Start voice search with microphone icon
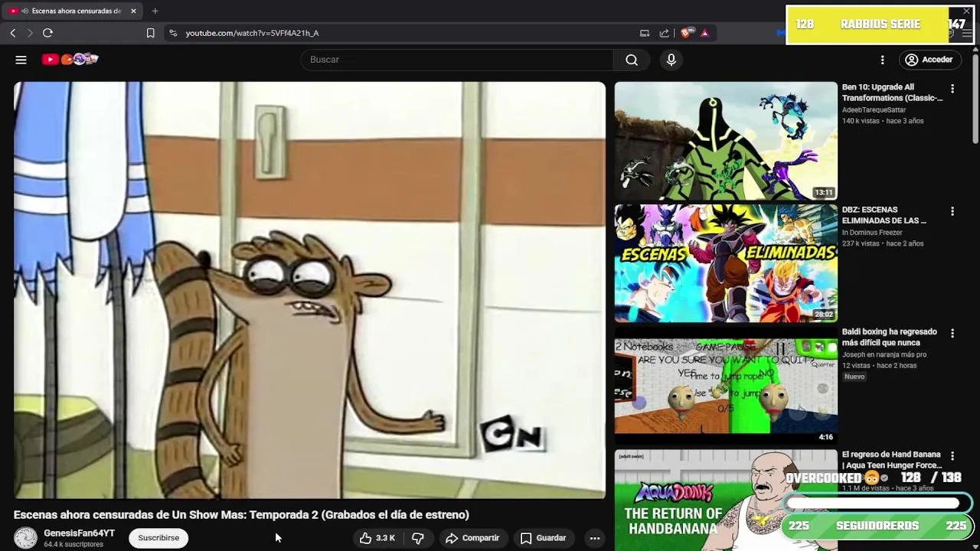Viewport: 980px width, 551px height. (671, 60)
